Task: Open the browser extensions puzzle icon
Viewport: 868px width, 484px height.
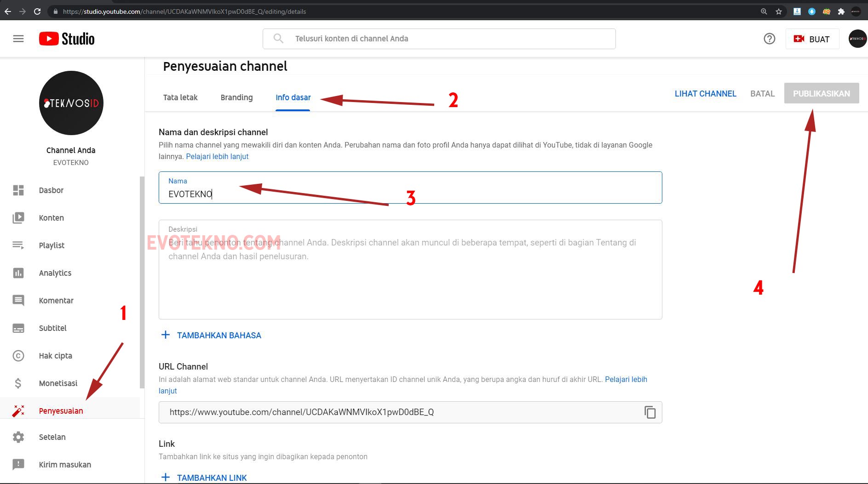Action: pyautogui.click(x=841, y=11)
